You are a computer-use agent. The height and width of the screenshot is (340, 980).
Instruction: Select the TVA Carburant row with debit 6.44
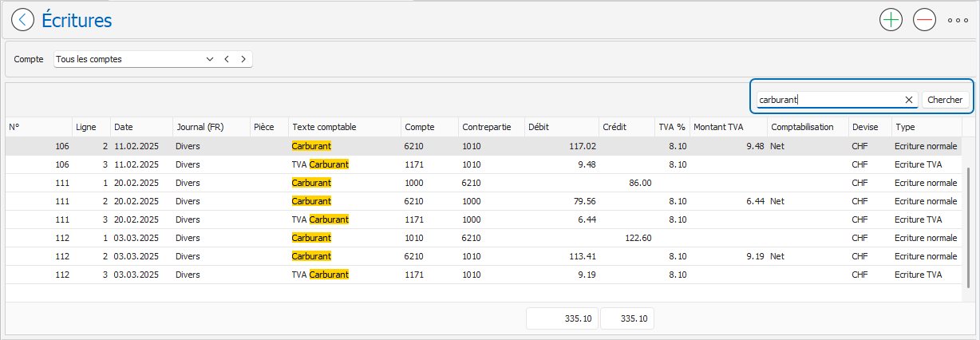coord(484,219)
